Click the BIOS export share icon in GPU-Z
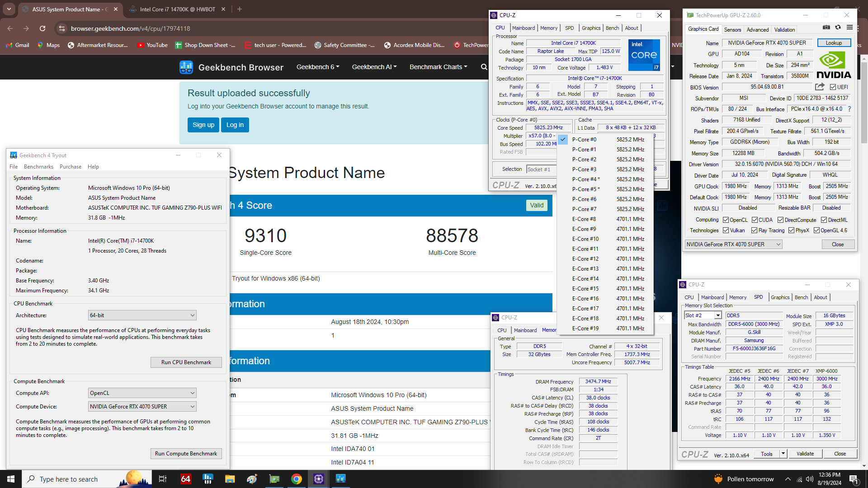868x488 pixels. (820, 87)
